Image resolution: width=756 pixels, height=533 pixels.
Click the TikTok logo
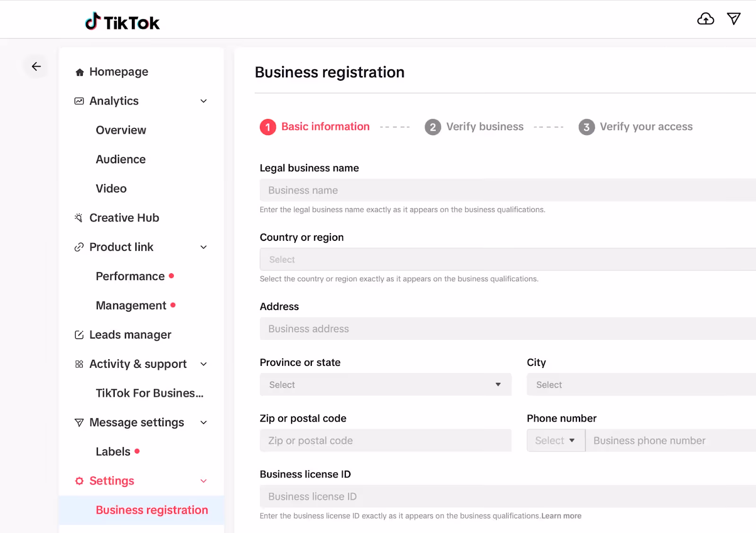pyautogui.click(x=122, y=22)
